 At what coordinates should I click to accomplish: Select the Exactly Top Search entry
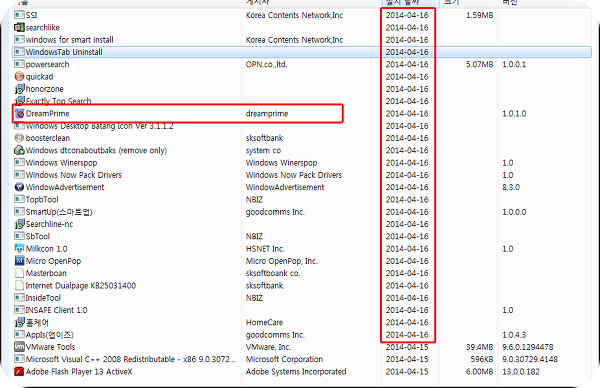click(x=58, y=101)
